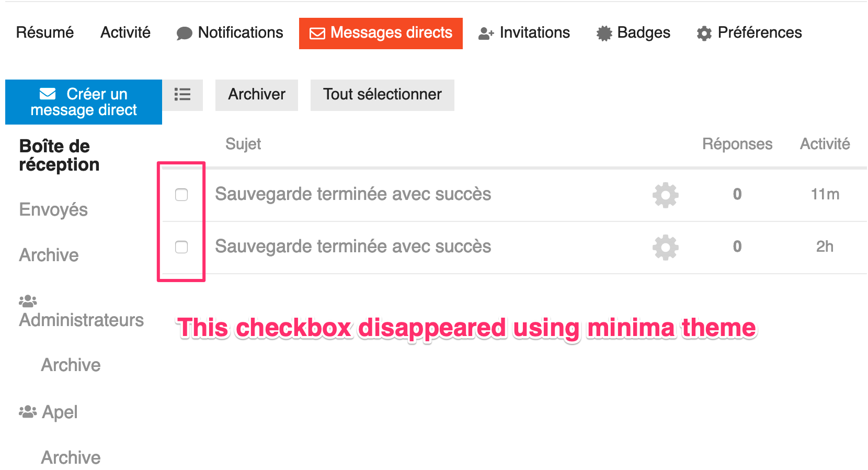The height and width of the screenshot is (470, 868).
Task: Click the Administrateurs group icon
Action: (x=28, y=301)
